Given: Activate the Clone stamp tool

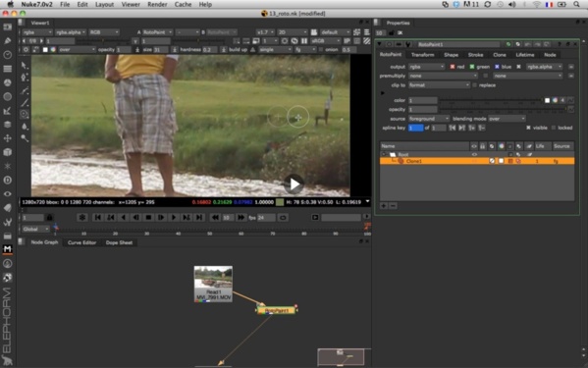Looking at the screenshot, I should [x=25, y=114].
